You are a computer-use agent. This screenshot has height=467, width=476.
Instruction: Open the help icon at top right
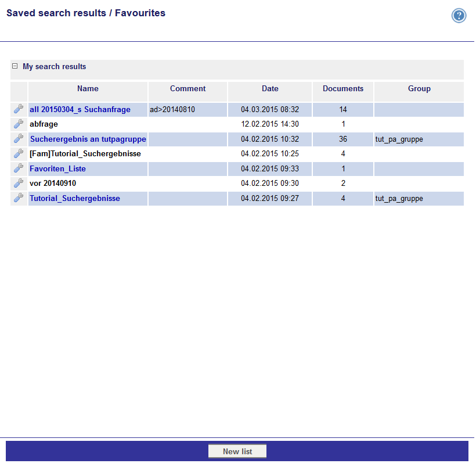[459, 15]
